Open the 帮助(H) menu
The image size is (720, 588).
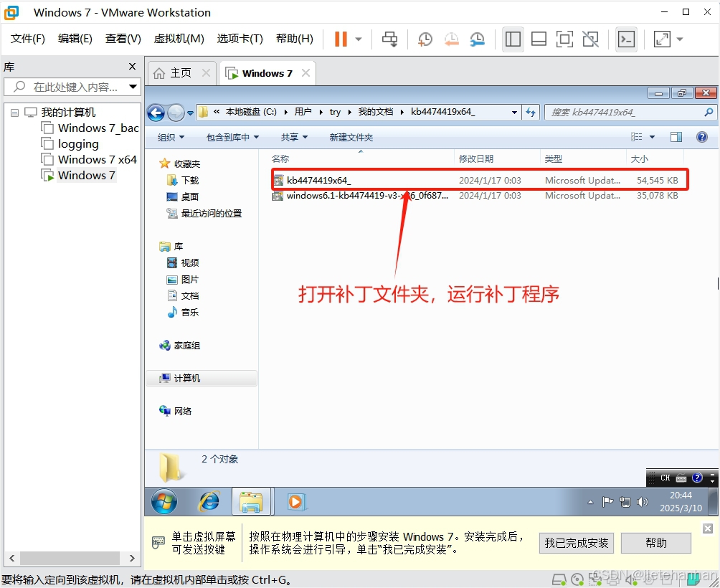click(294, 39)
